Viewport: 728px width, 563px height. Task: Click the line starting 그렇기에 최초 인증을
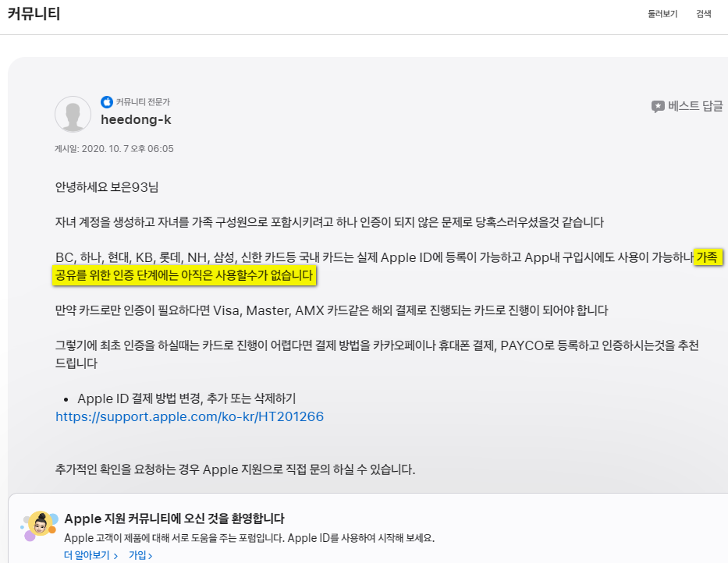[x=377, y=354]
